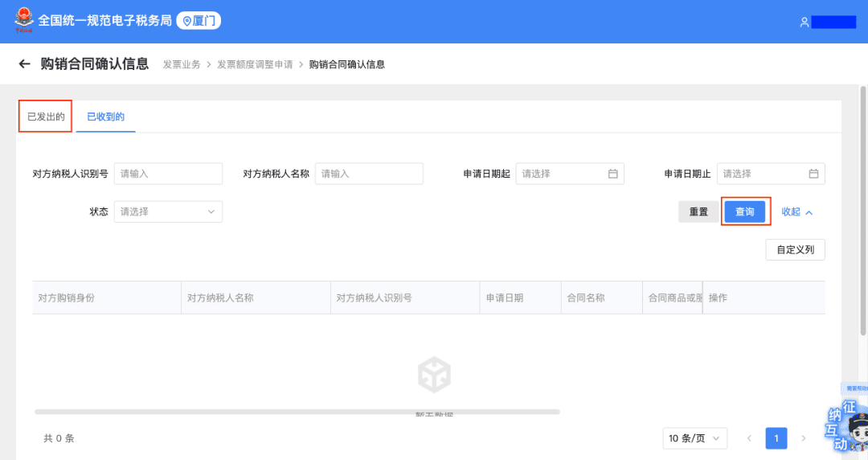
Task: Switch location via 厦门 selector
Action: coord(199,21)
